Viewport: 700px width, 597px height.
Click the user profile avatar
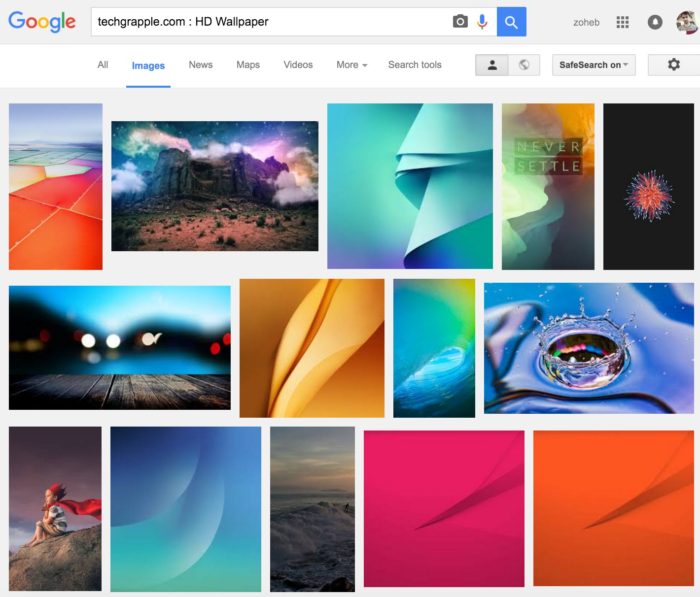[x=686, y=22]
